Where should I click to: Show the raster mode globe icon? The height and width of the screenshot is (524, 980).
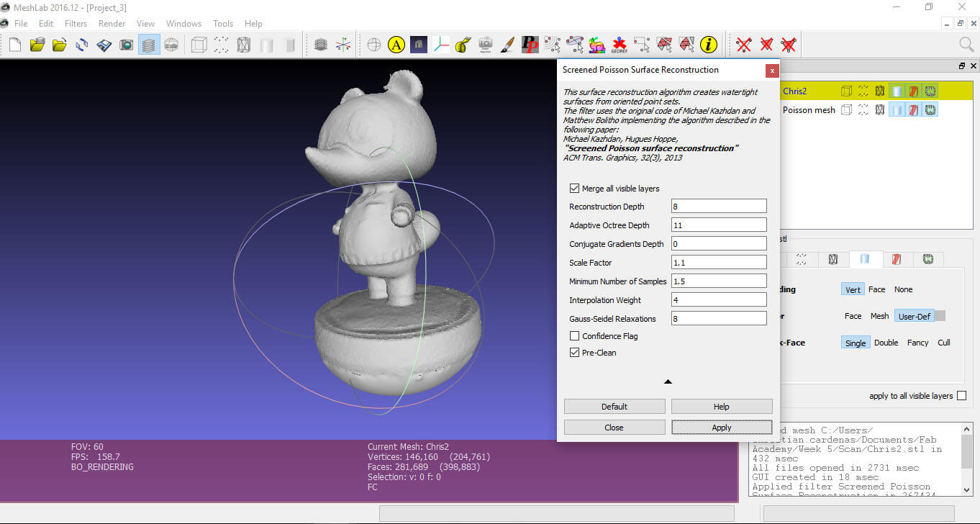pos(171,45)
